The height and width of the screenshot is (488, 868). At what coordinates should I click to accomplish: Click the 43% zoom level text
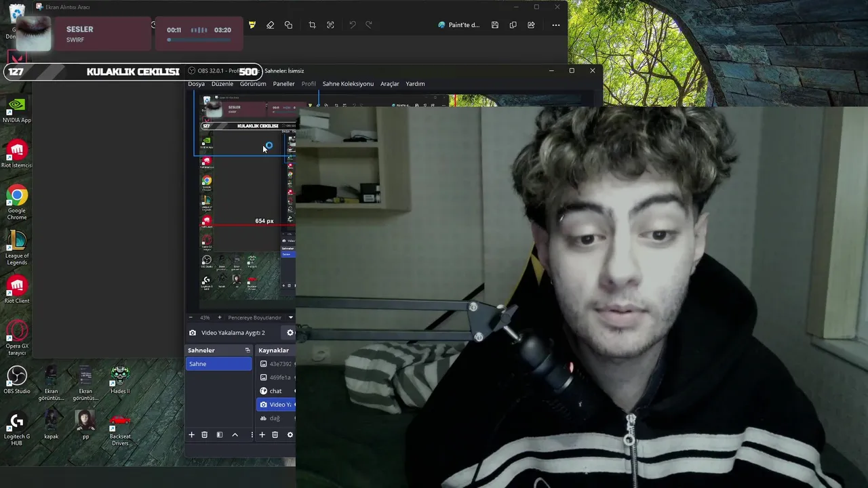205,317
